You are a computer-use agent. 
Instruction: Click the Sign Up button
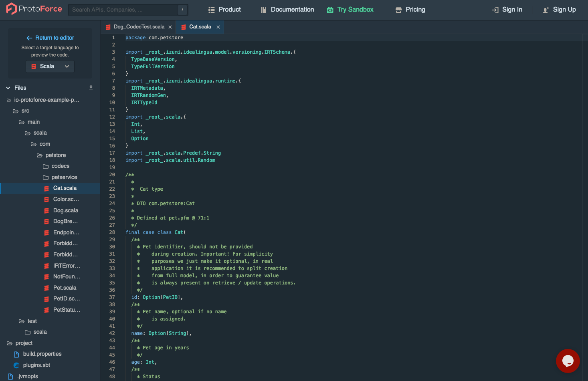coord(559,10)
